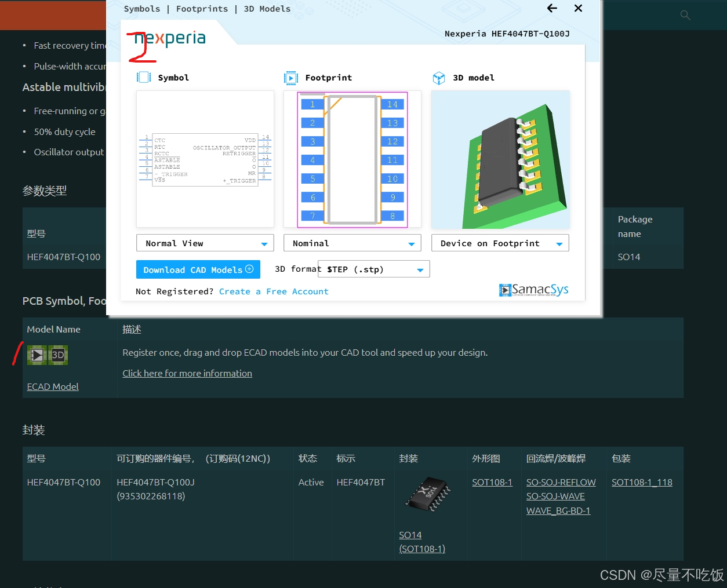
Task: Open Click here for more information link
Action: [187, 373]
